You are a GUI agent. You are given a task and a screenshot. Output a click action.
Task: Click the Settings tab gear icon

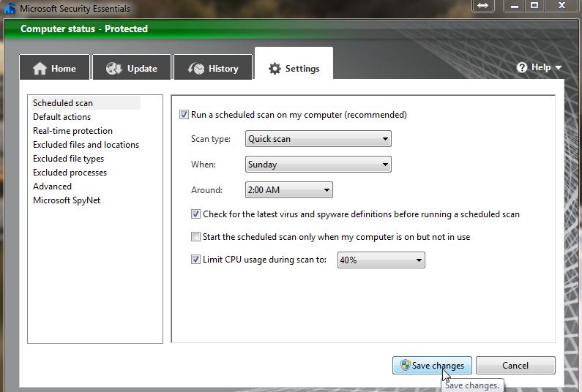(x=275, y=69)
